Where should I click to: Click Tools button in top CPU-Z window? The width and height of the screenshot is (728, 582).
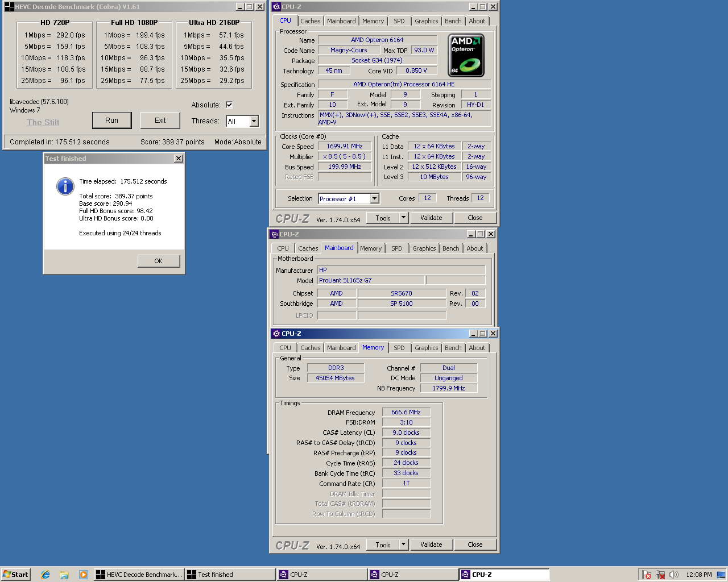[383, 218]
